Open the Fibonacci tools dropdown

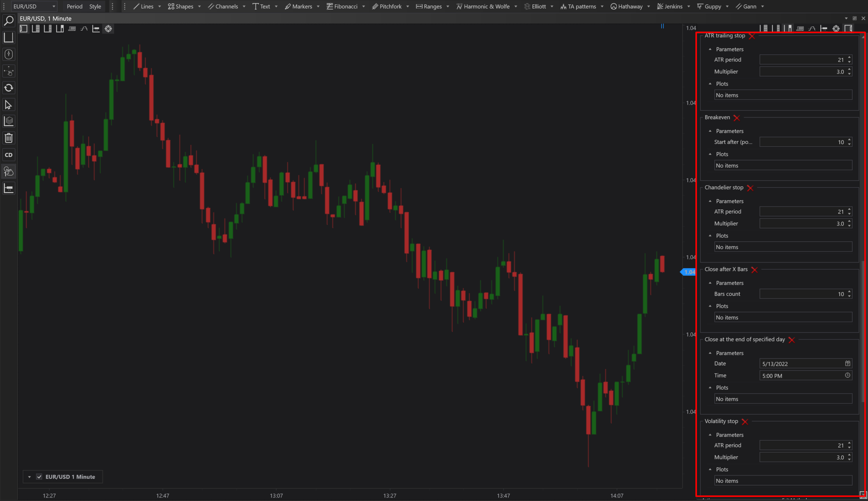tap(346, 7)
